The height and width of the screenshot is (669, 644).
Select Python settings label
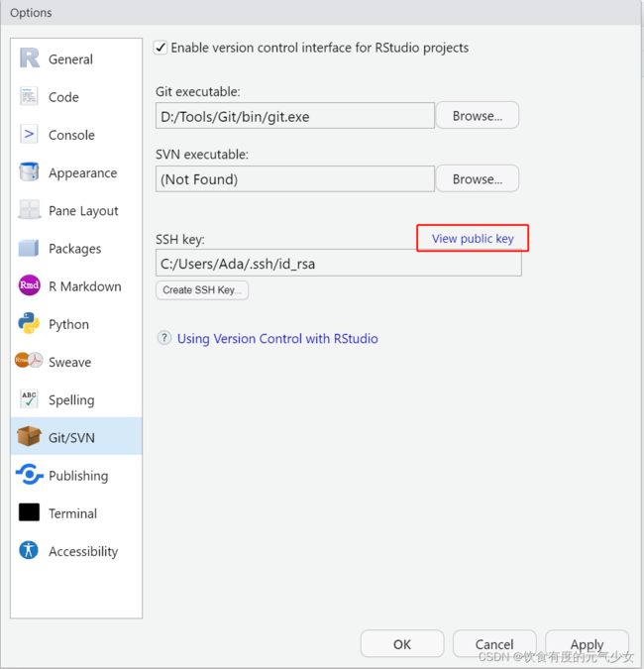[68, 324]
